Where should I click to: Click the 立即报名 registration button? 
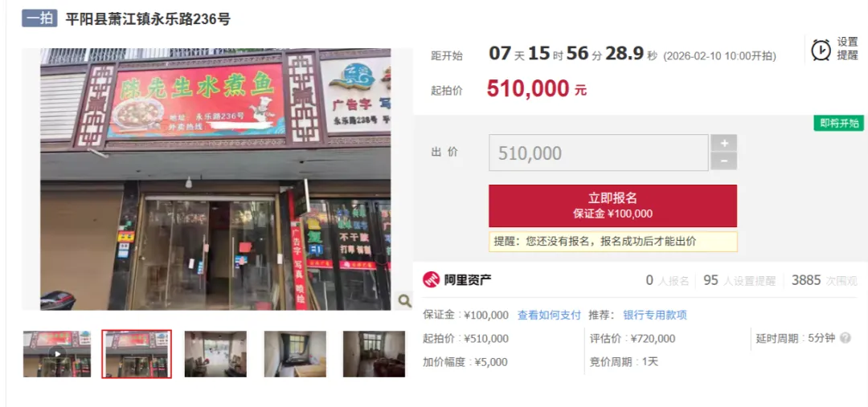coord(612,206)
